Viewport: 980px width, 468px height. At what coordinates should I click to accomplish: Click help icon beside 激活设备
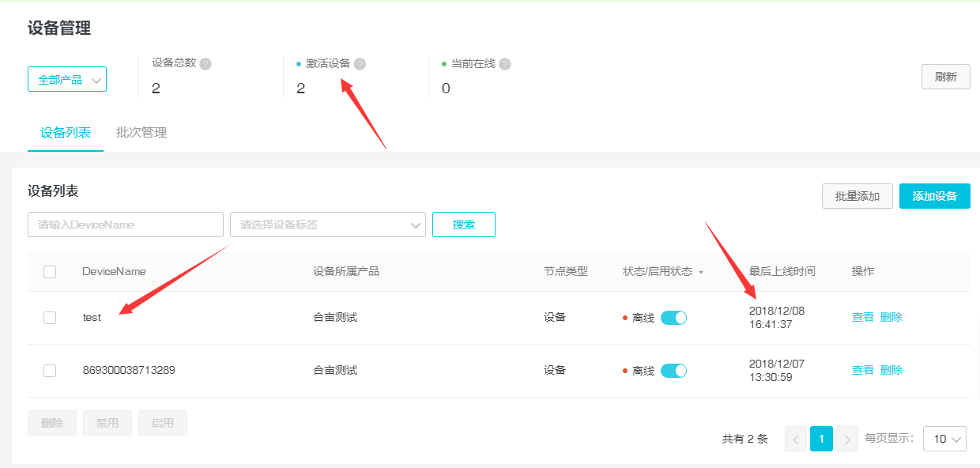360,64
